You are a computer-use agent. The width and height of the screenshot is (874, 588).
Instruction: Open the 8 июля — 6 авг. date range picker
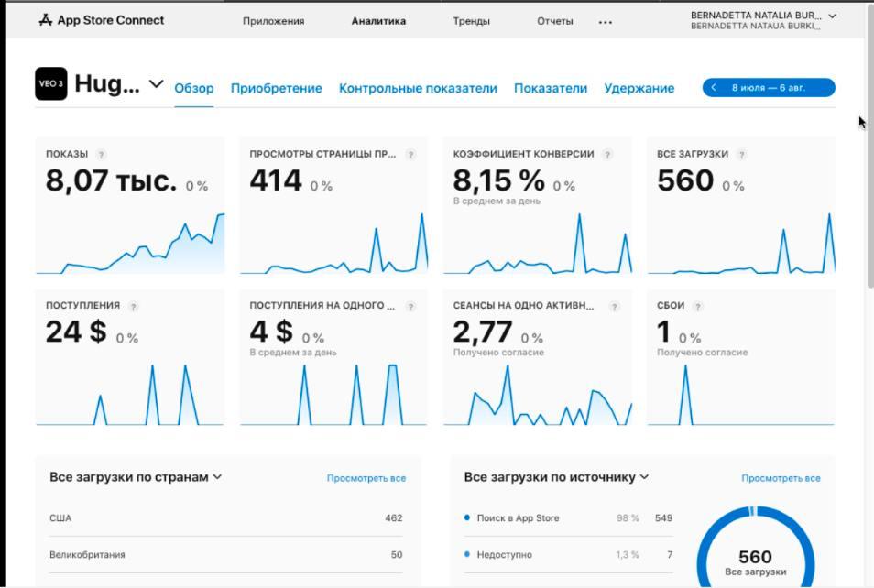click(x=769, y=88)
